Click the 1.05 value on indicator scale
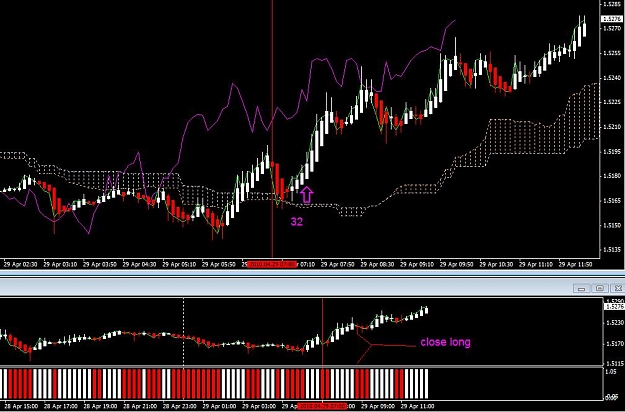The width and height of the screenshot is (625, 412). click(610, 371)
